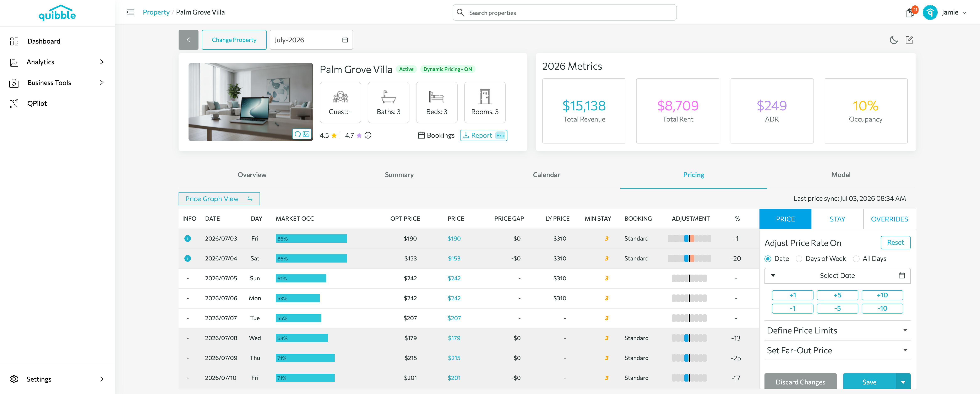Select the STAY panel tab
980x394 pixels.
click(x=837, y=219)
